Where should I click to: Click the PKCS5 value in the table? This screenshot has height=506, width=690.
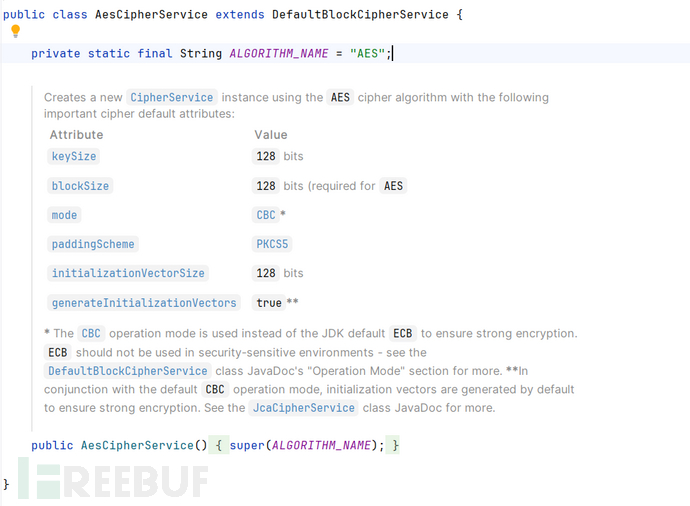coord(273,244)
